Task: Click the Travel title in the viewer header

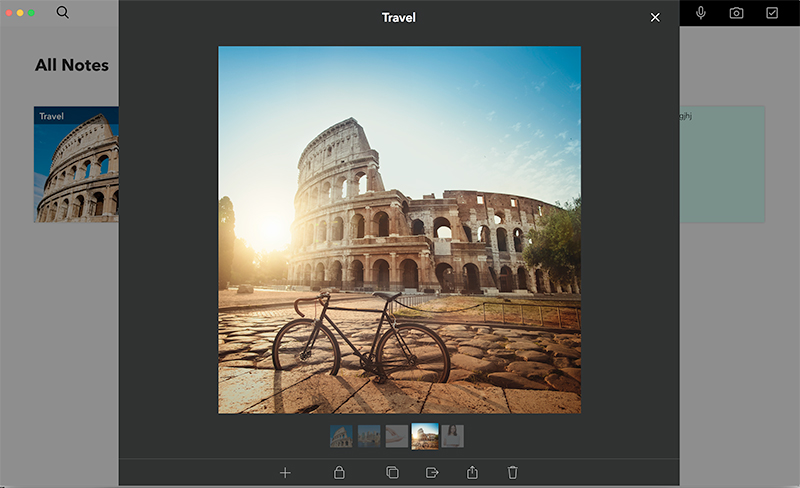Action: click(399, 18)
